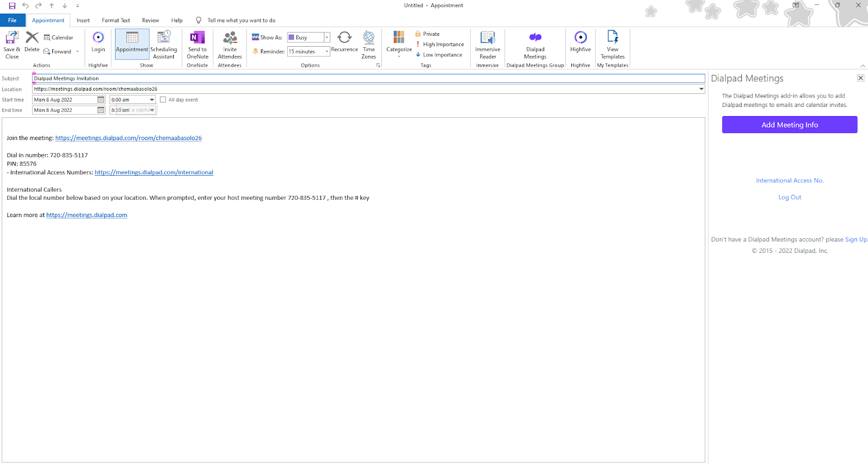The image size is (868, 464).
Task: Set up Recurrence for appointment
Action: click(344, 42)
